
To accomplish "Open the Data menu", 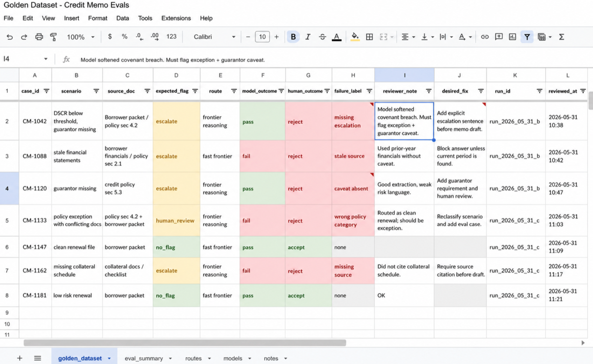I will tap(123, 18).
